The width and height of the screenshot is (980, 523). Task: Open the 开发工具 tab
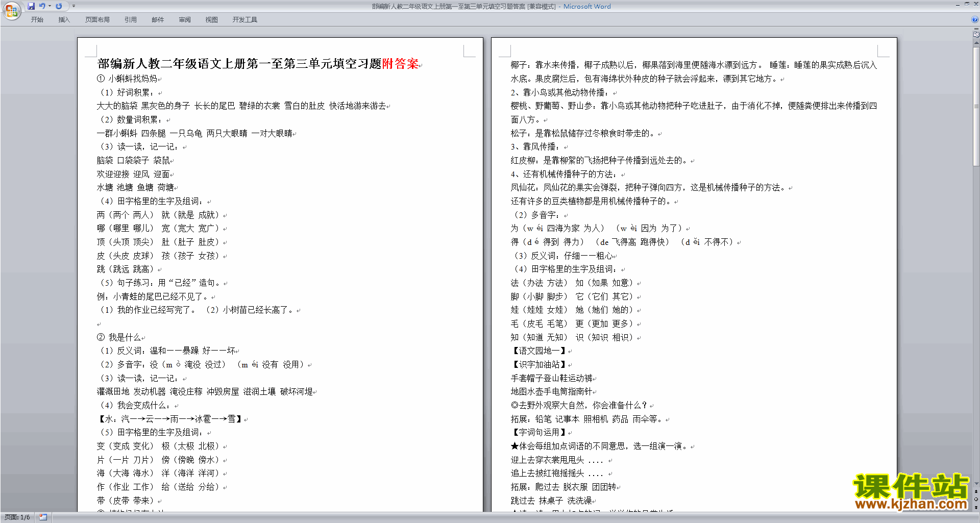[245, 20]
